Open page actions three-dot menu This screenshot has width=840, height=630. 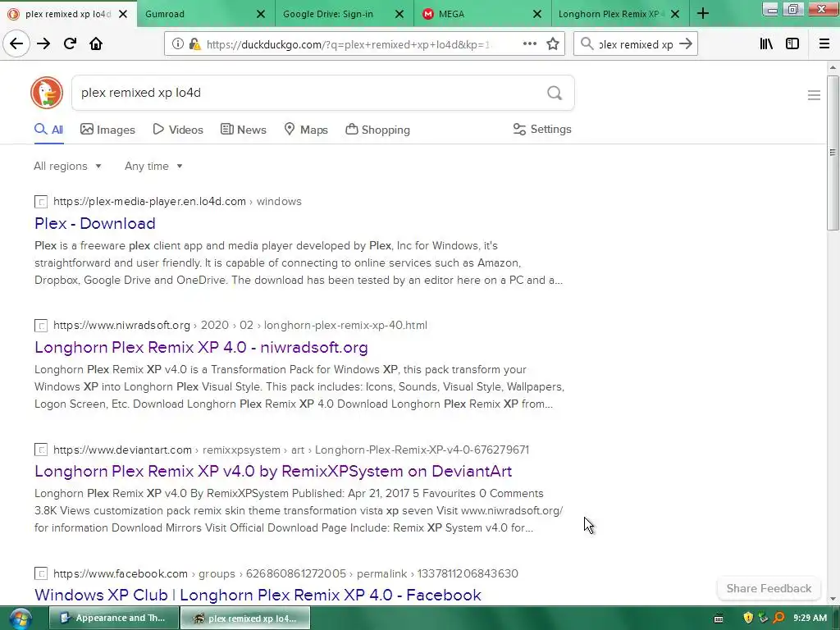(x=530, y=44)
